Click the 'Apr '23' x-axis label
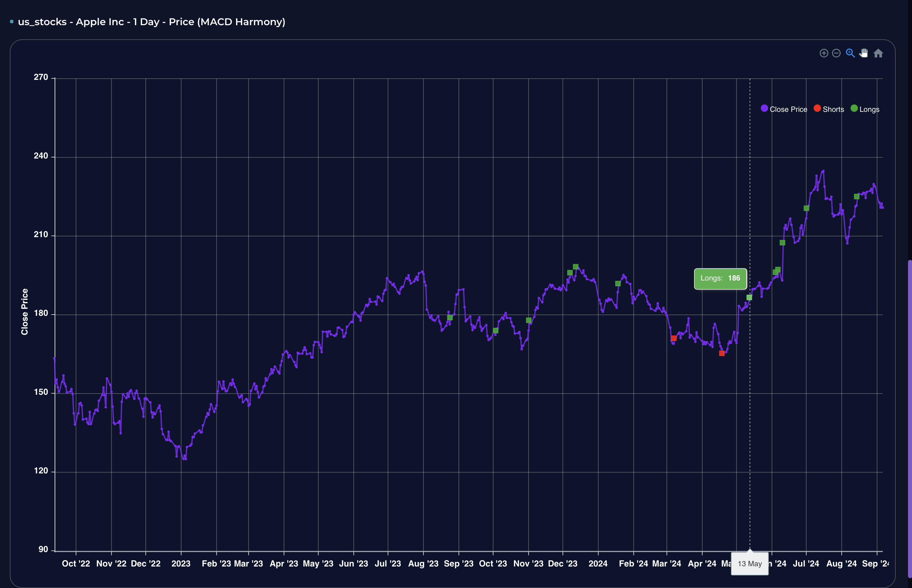Image resolution: width=912 pixels, height=588 pixels. [284, 563]
